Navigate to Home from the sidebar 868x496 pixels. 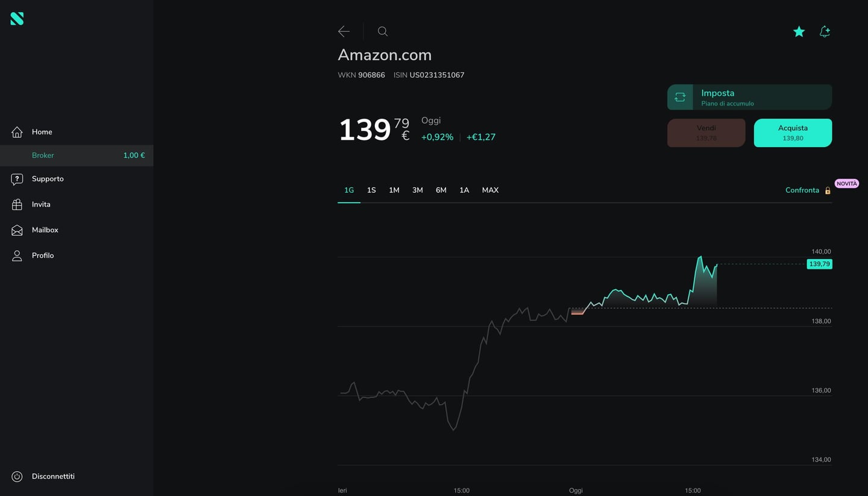coord(42,131)
